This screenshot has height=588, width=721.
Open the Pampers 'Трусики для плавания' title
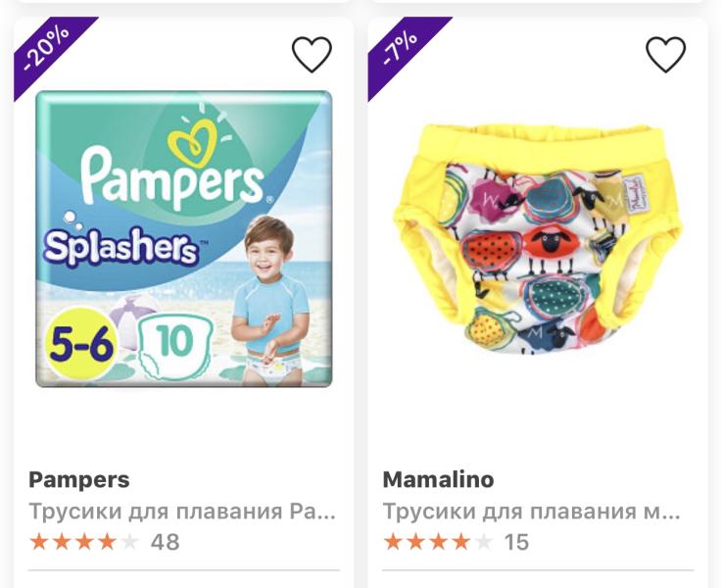click(183, 511)
